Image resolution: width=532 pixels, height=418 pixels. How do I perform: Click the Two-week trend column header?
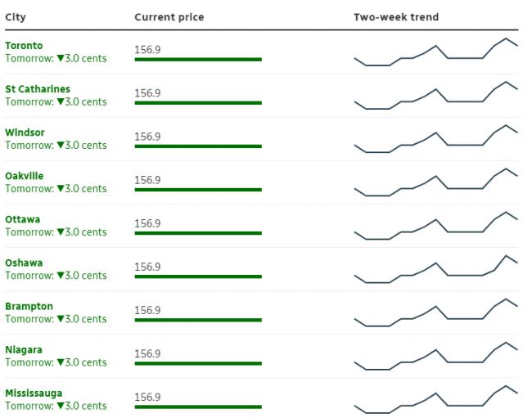396,17
